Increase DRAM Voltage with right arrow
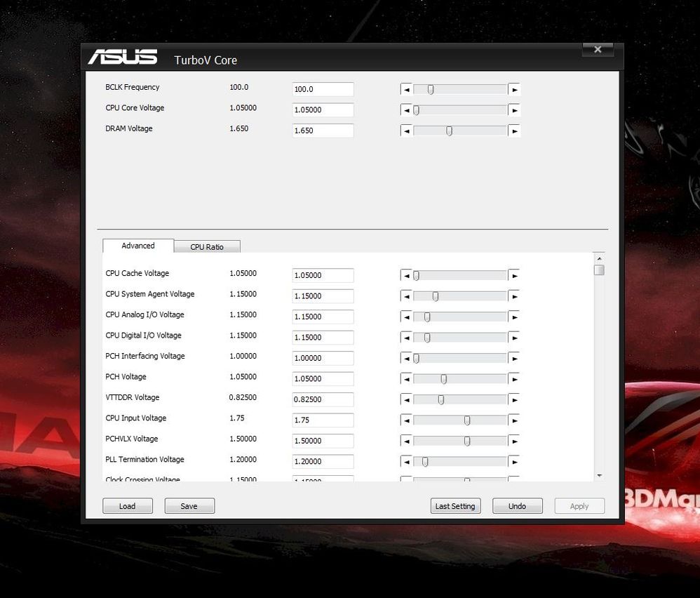The width and height of the screenshot is (700, 598). click(x=514, y=131)
